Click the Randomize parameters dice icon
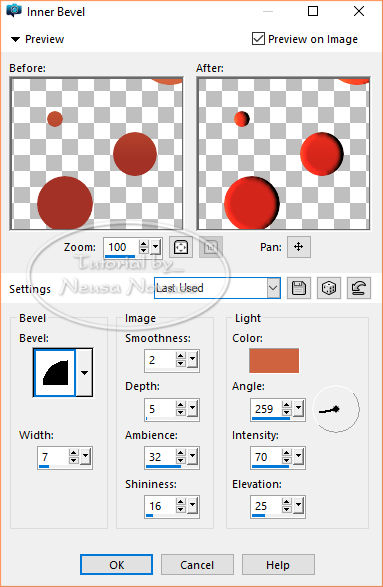Image resolution: width=383 pixels, height=587 pixels. coord(329,288)
